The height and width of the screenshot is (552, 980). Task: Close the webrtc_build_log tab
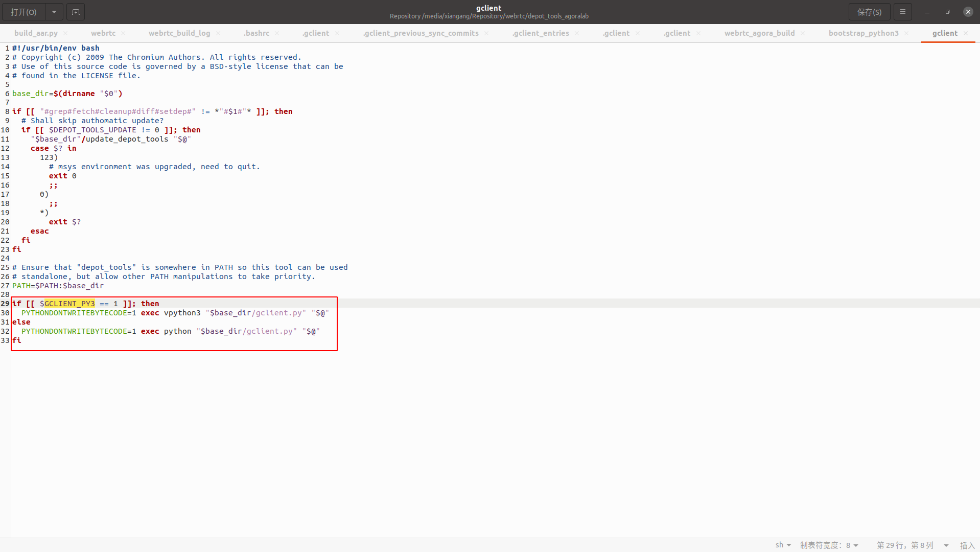[x=218, y=33]
